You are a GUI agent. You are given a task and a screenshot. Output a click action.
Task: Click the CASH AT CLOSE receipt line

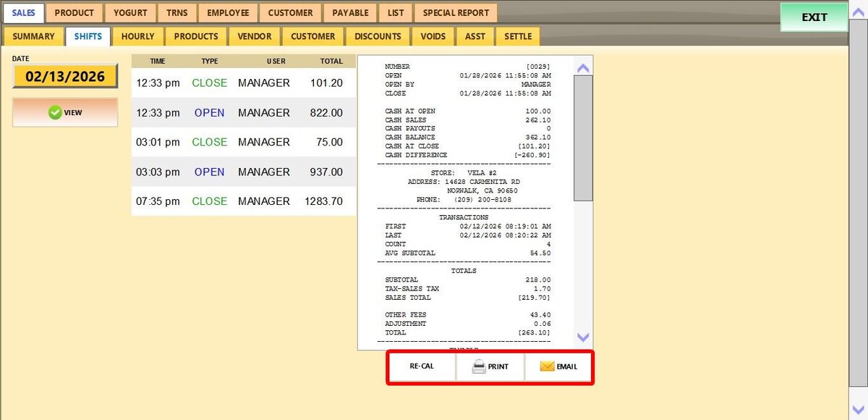467,146
